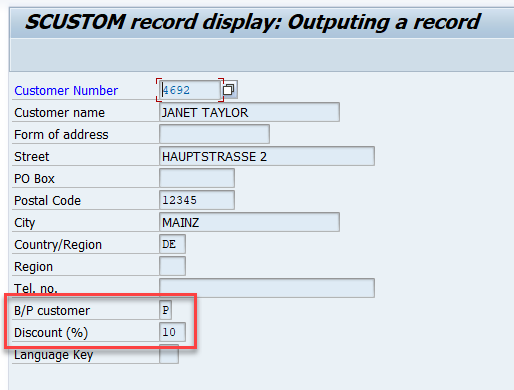Click the blue Customer Number label
The width and height of the screenshot is (514, 390).
pos(66,91)
